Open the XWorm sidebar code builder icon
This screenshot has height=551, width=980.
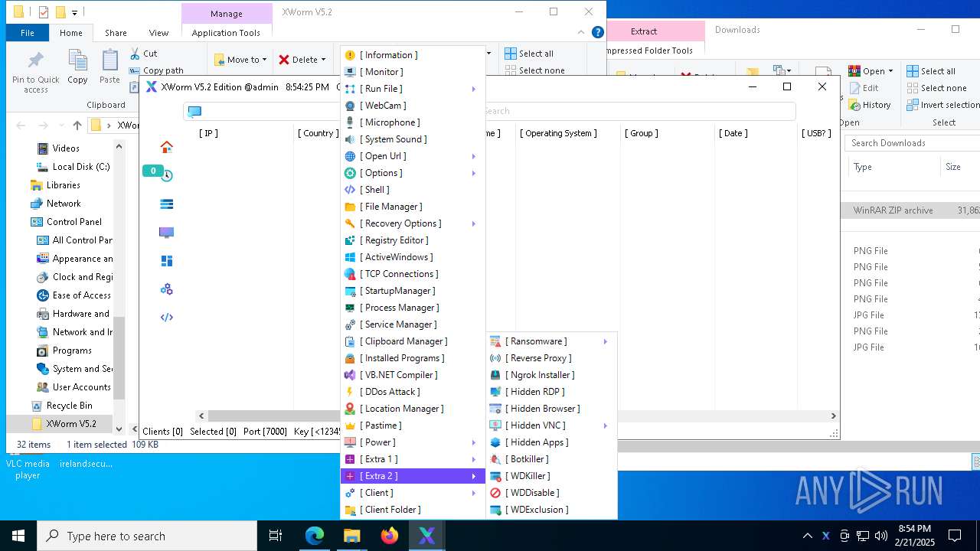[166, 317]
